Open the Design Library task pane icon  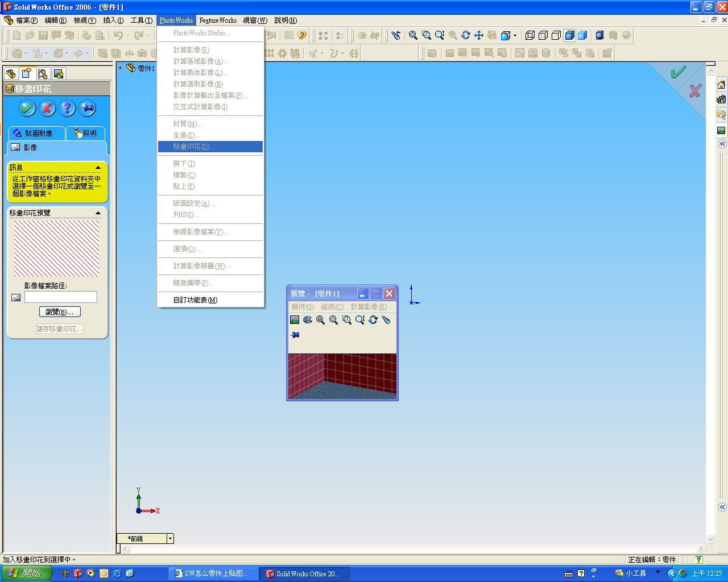point(721,99)
